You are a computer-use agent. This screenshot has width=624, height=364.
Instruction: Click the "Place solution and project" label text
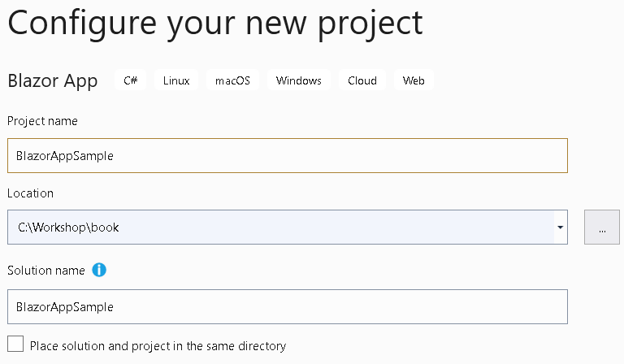[x=158, y=346]
